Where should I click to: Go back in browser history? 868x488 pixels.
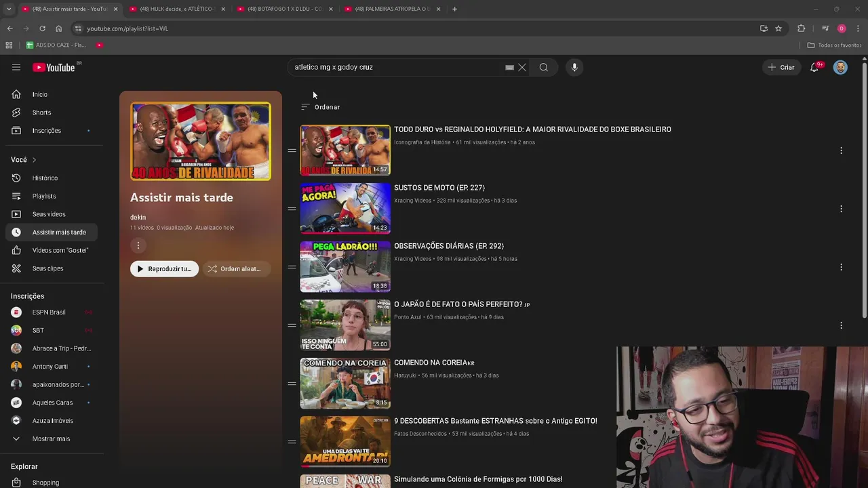(9, 28)
